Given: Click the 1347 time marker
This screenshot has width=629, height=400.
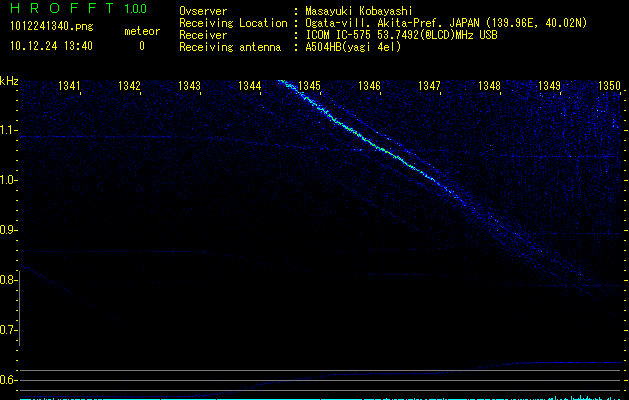Looking at the screenshot, I should pos(429,86).
